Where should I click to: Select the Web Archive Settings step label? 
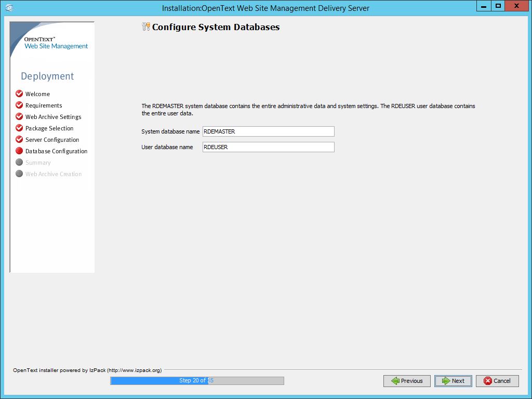pos(54,117)
